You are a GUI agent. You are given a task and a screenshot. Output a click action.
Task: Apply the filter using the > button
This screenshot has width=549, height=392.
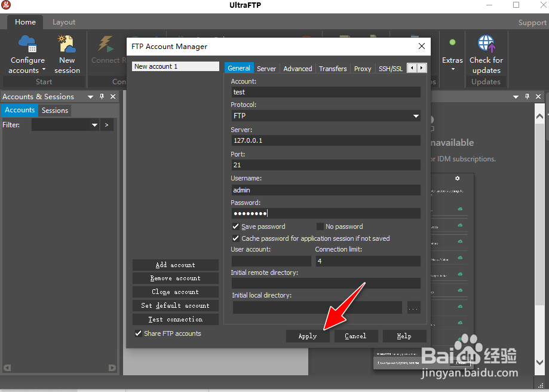107,125
